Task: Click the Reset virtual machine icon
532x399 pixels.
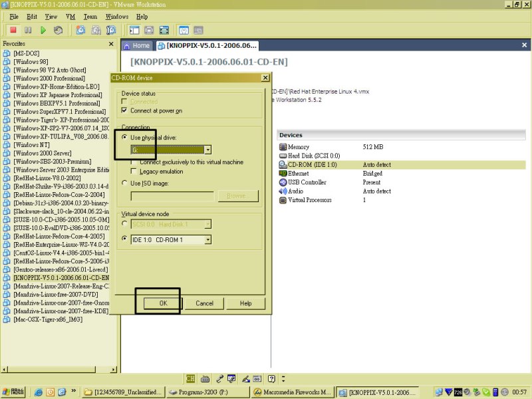Action: (58, 30)
